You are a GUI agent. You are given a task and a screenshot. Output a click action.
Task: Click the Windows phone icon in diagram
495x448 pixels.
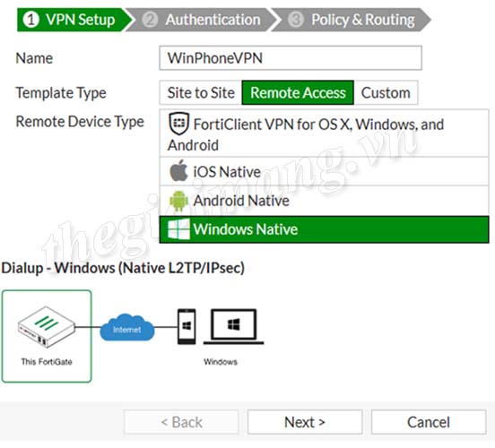click(187, 326)
